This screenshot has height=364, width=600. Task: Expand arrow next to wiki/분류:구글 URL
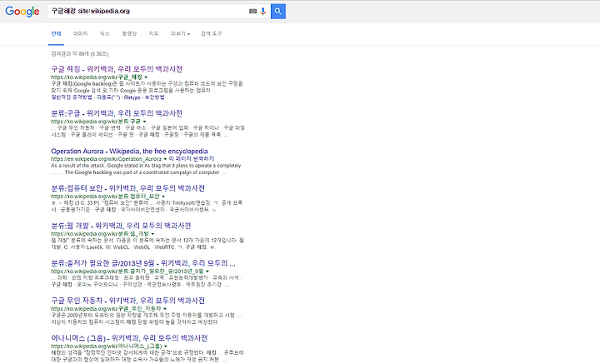(x=144, y=122)
